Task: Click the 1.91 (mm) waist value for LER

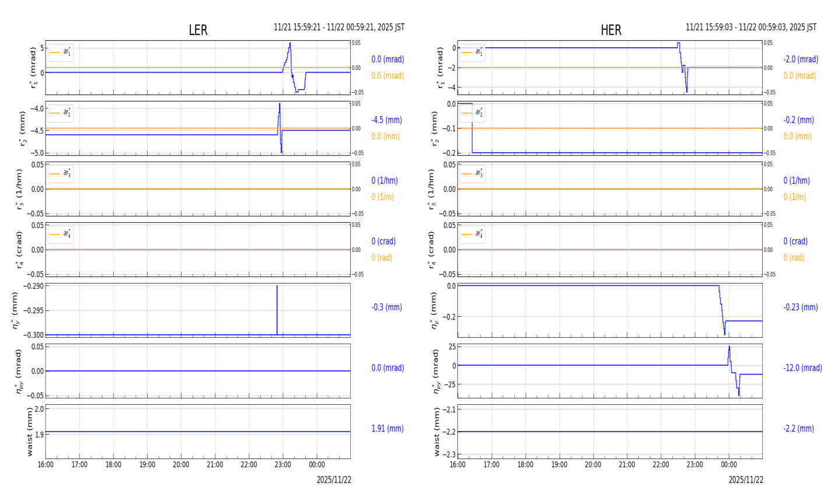Action: 387,429
